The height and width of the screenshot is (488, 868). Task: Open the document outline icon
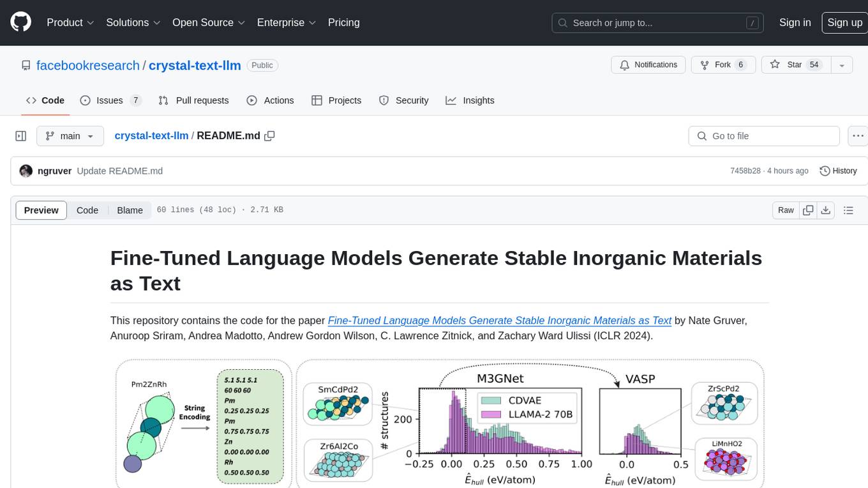848,210
